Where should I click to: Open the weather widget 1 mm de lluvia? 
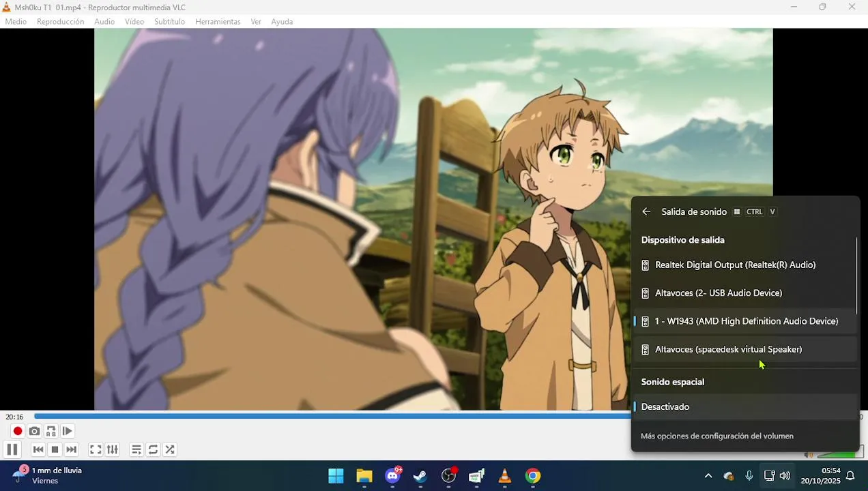[48, 475]
